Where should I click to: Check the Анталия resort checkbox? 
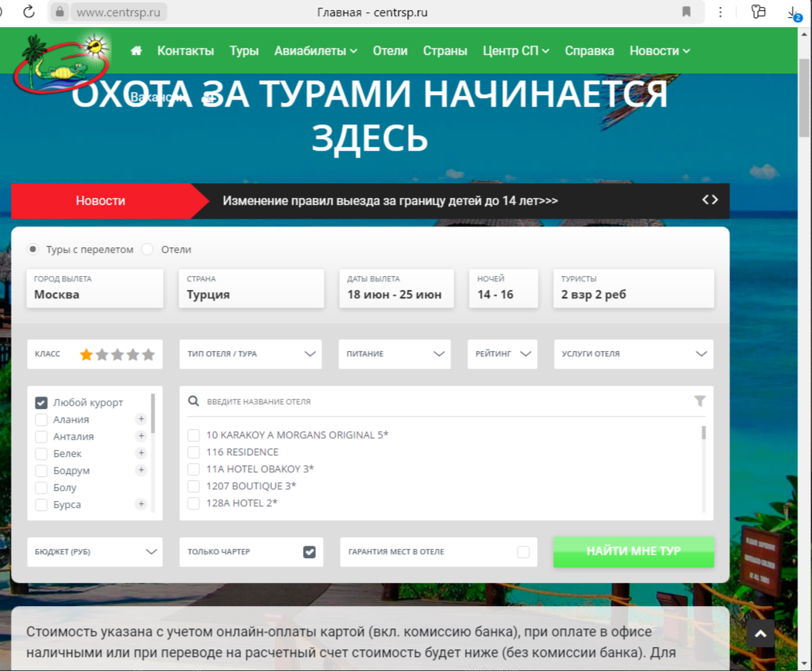(x=41, y=436)
